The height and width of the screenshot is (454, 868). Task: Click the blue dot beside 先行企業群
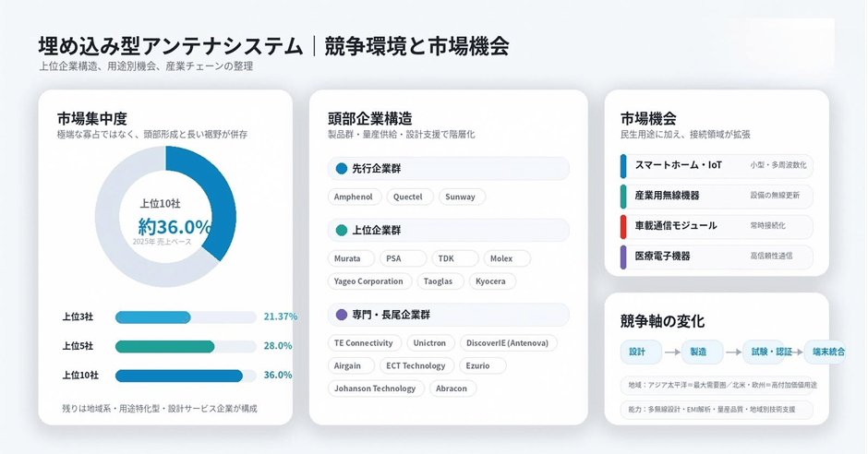click(x=342, y=169)
